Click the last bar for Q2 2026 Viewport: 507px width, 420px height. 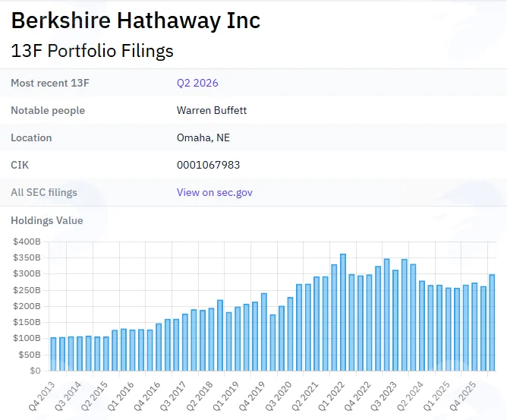point(492,323)
